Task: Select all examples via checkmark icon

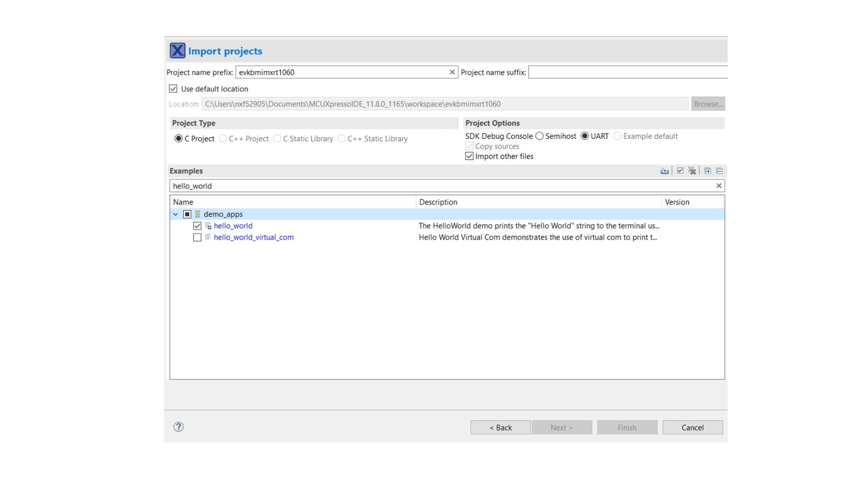Action: pos(680,171)
